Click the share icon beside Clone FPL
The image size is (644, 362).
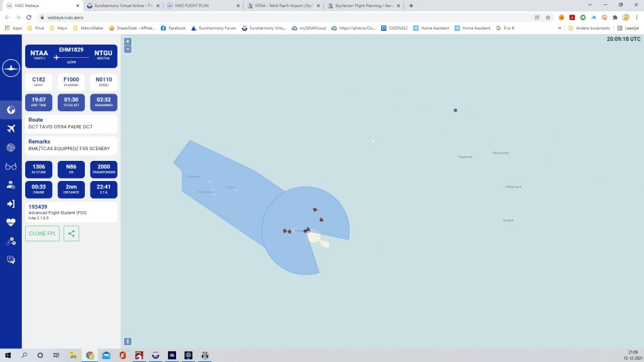tap(71, 234)
